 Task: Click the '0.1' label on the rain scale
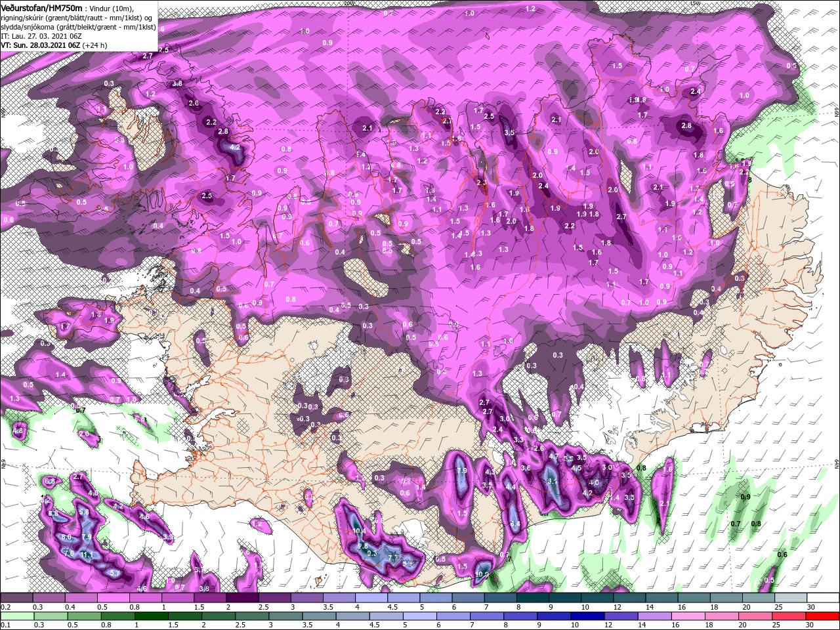[x=5, y=625]
